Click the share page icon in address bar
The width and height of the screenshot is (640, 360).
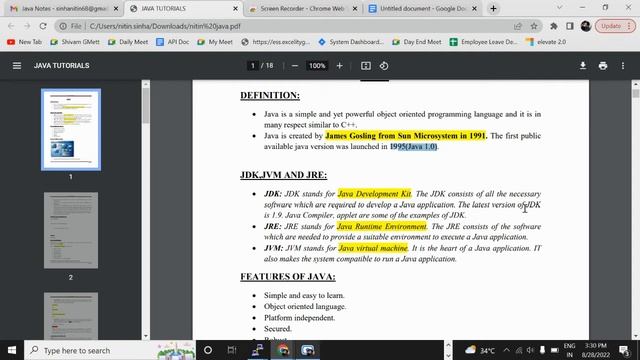pos(518,26)
